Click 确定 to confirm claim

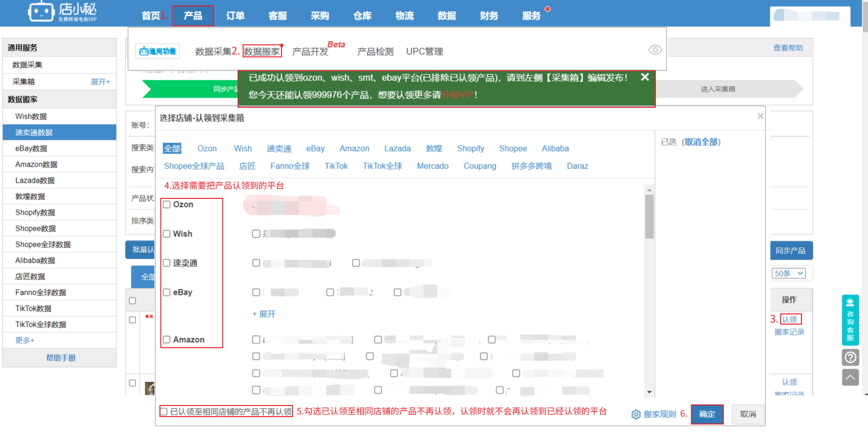click(707, 414)
